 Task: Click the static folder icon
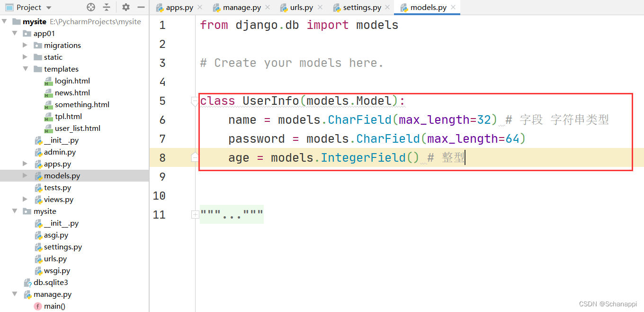[x=38, y=57]
